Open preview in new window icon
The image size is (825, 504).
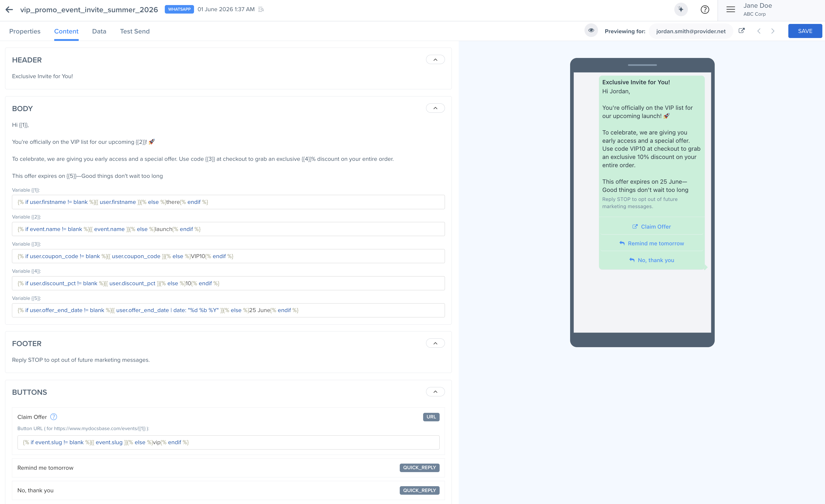(742, 31)
